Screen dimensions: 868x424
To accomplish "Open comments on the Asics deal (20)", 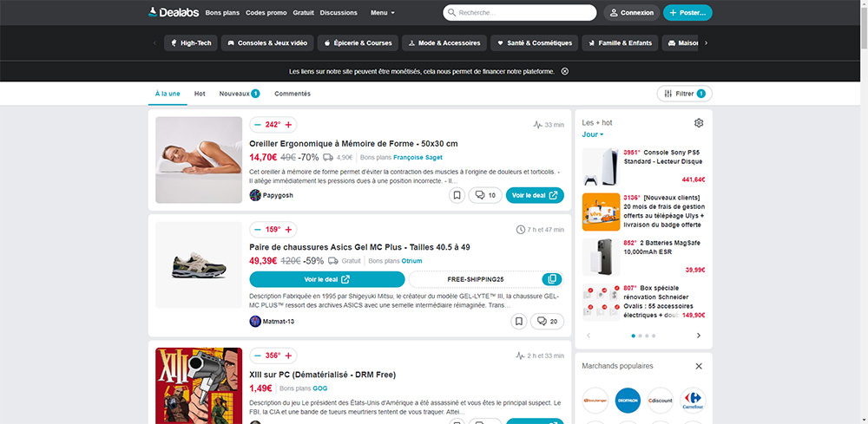I will [548, 321].
